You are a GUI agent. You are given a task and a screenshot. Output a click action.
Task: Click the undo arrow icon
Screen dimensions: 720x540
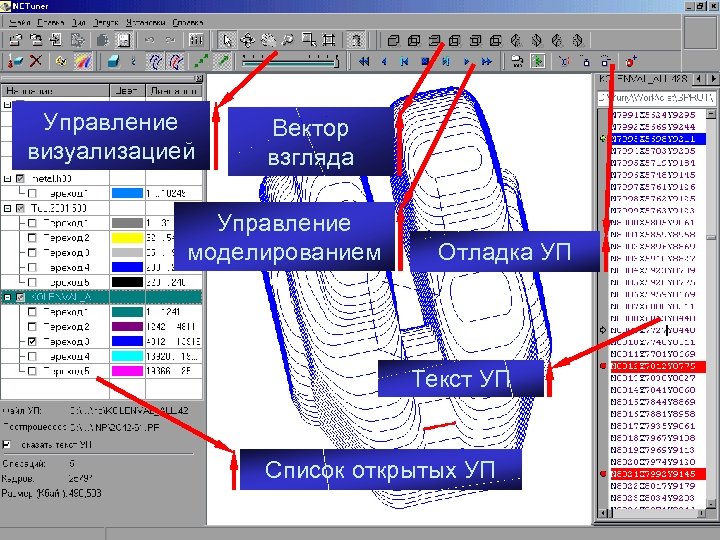click(149, 40)
